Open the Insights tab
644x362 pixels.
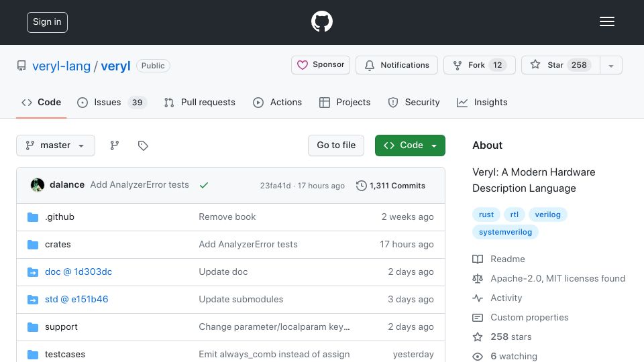pos(482,102)
